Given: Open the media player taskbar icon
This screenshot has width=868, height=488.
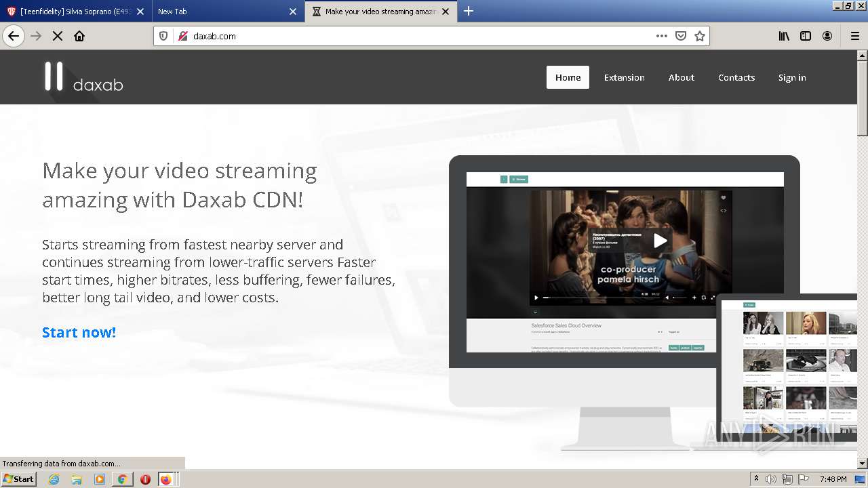Looking at the screenshot, I should pos(100,479).
